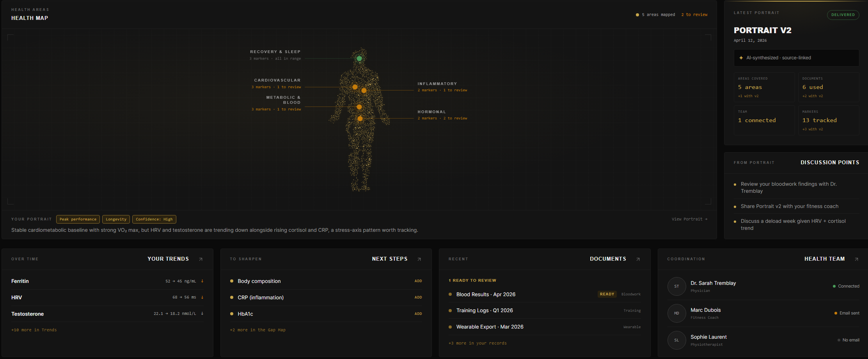Select the Ferritin trend row
The height and width of the screenshot is (359, 868).
click(x=107, y=281)
